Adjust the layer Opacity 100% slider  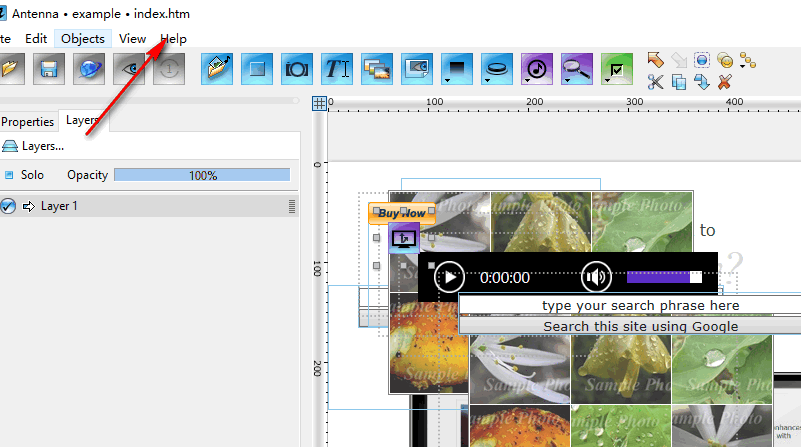tap(202, 175)
